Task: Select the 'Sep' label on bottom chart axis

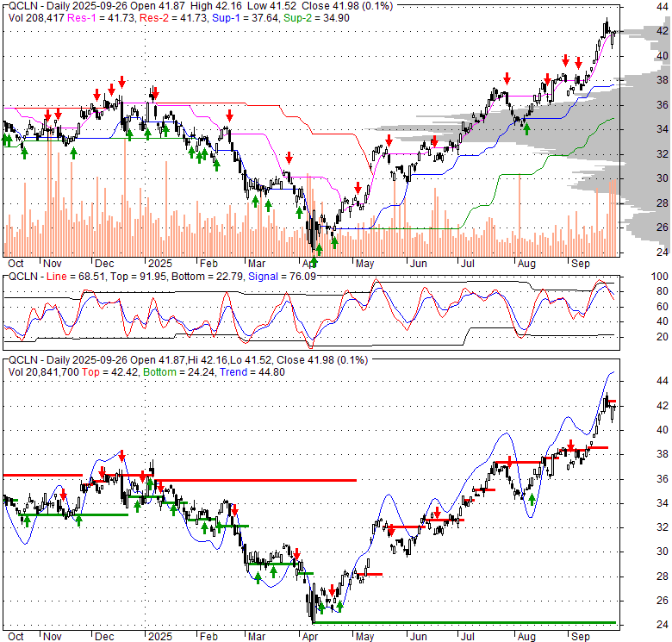Action: point(581,637)
